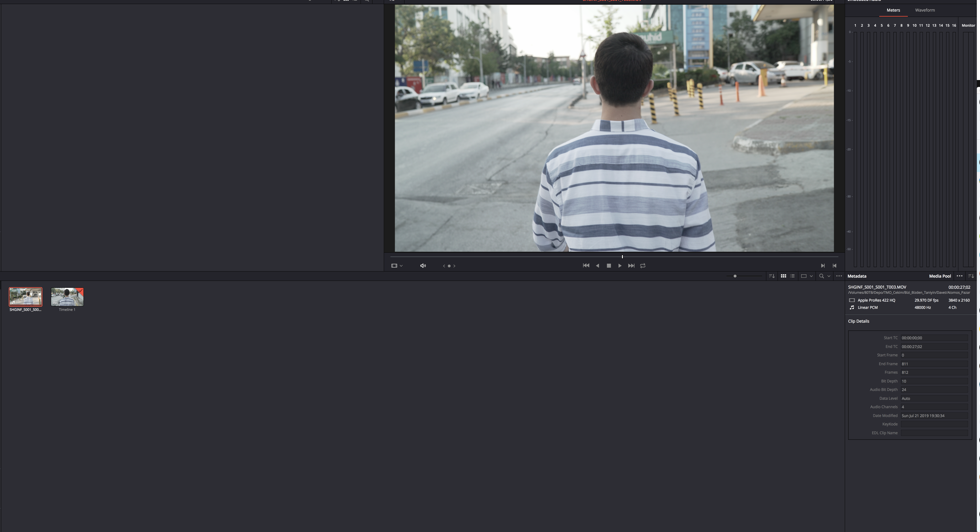
Task: Mark Out point in viewer
Action: click(834, 266)
